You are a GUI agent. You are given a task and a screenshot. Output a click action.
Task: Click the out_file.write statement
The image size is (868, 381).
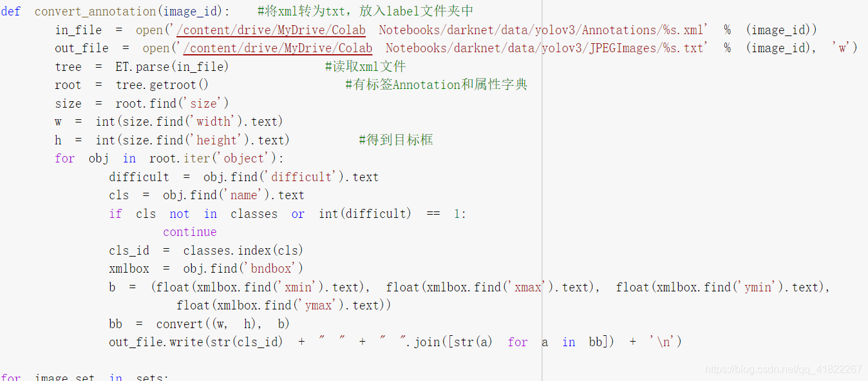[x=395, y=342]
